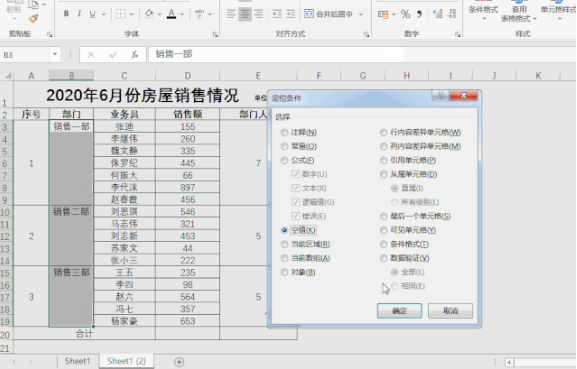Select 当前数组(A) radio option
The width and height of the screenshot is (577, 369).
pyautogui.click(x=305, y=258)
